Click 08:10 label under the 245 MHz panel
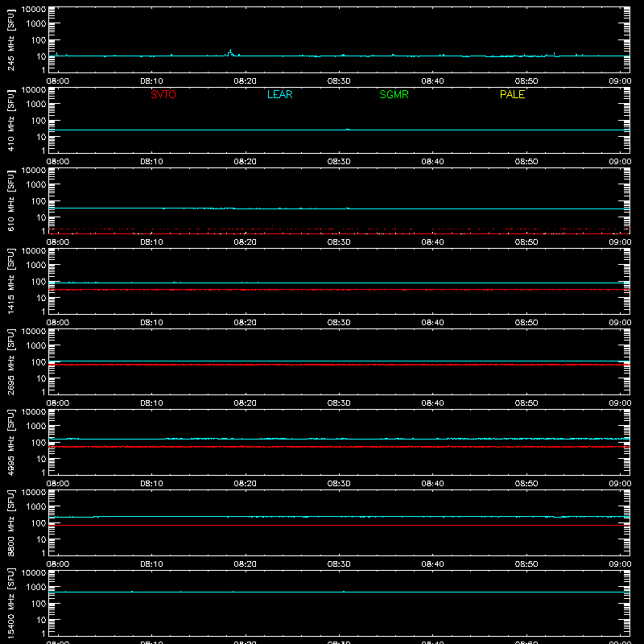Image resolution: width=644 pixels, height=644 pixels. pyautogui.click(x=151, y=81)
